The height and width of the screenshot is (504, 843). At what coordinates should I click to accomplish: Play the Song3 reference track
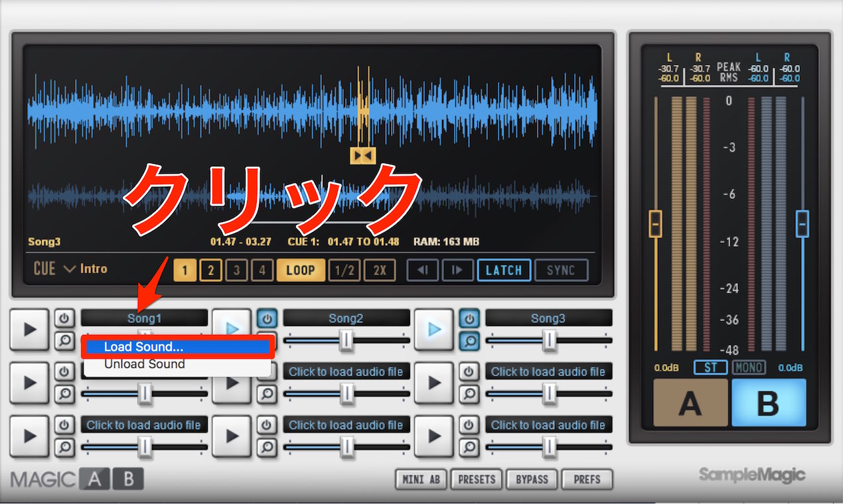click(434, 330)
